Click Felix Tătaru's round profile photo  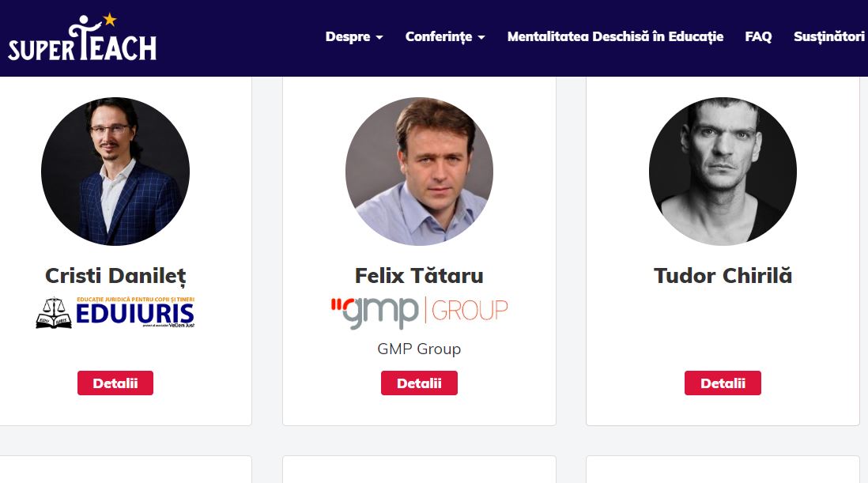419,172
